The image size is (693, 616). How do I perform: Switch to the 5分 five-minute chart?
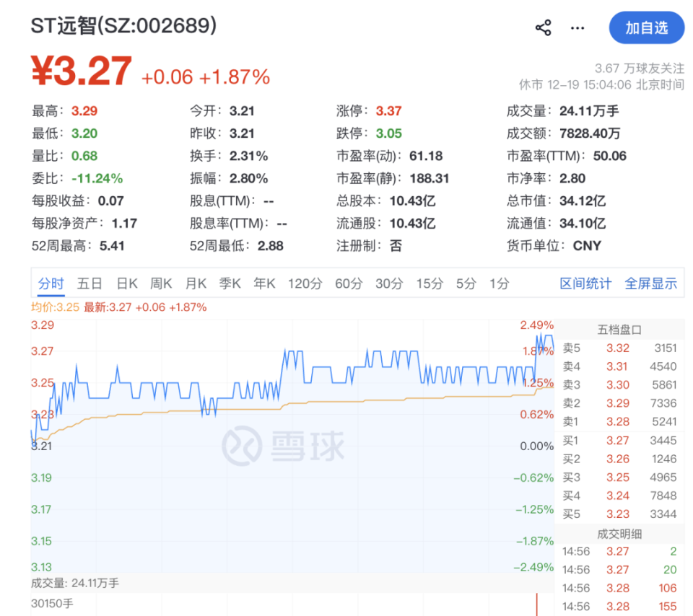pyautogui.click(x=466, y=283)
